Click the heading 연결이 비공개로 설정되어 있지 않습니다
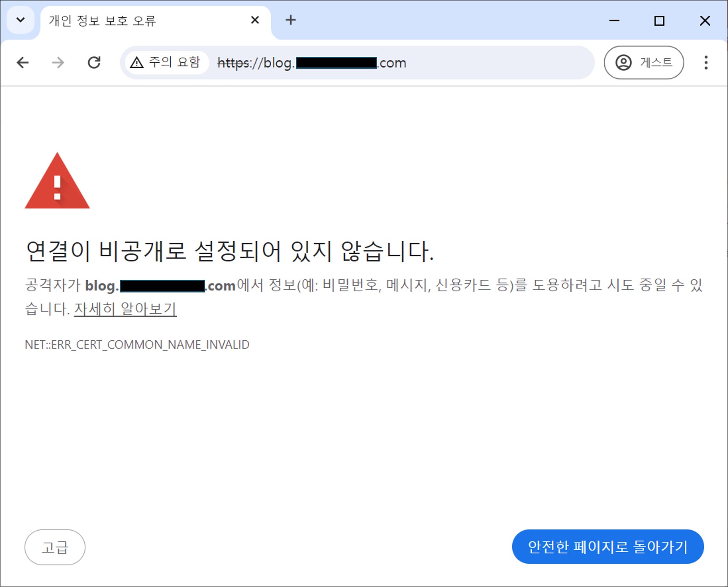728x587 pixels. coord(230,251)
